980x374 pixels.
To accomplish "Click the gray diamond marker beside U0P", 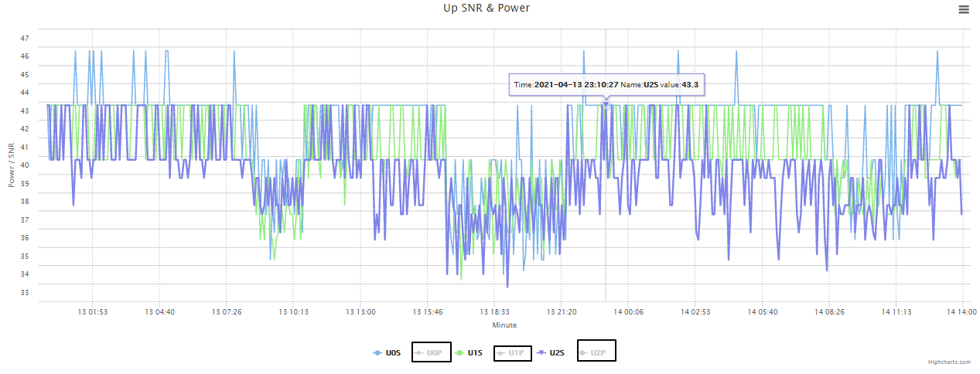I will pos(418,353).
